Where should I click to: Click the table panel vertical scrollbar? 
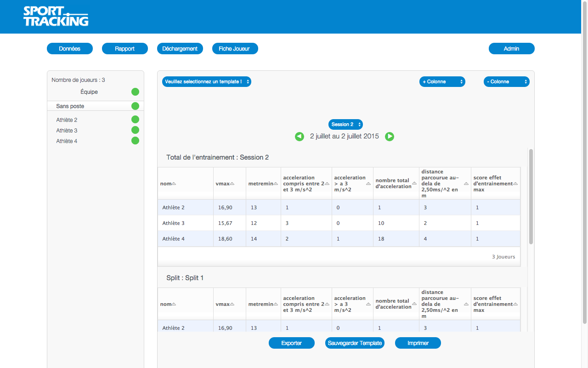pyautogui.click(x=531, y=196)
